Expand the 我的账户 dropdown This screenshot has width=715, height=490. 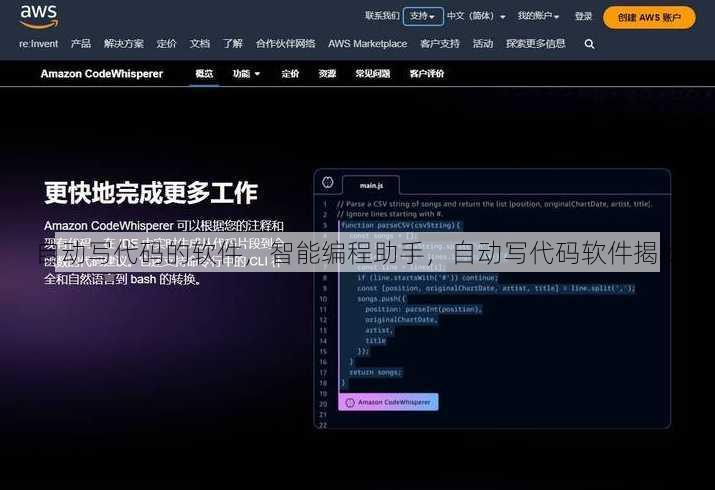[x=538, y=16]
